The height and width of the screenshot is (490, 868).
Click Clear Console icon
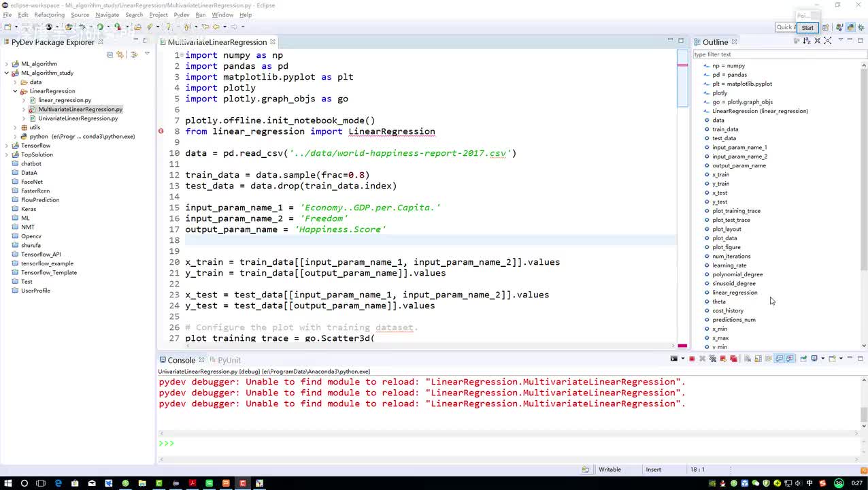(748, 359)
